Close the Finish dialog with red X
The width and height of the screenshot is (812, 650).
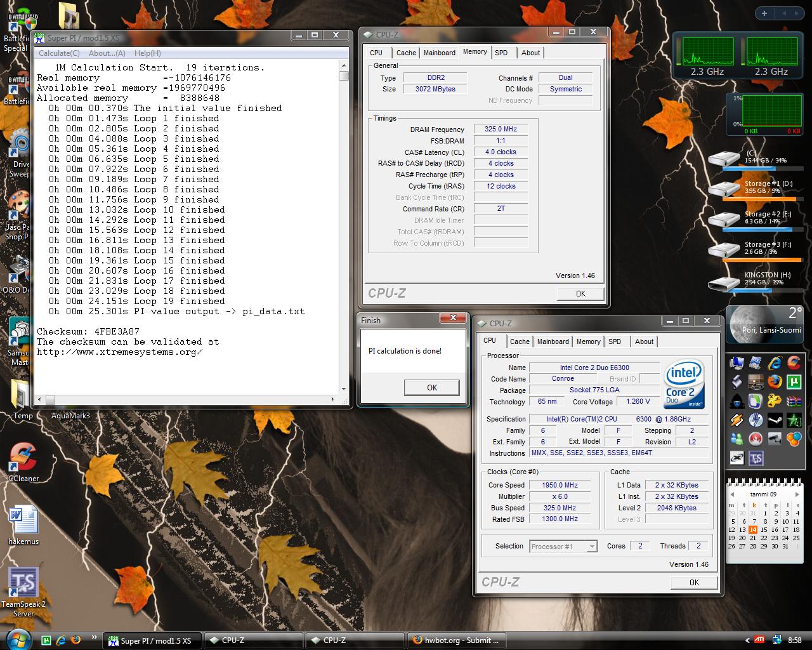click(453, 317)
